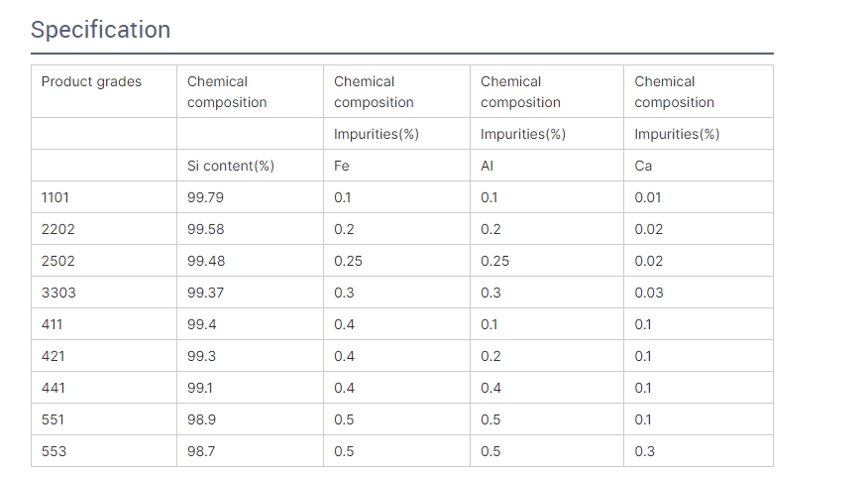Select product grade 1101 cell
Image resolution: width=868 pixels, height=477 pixels.
pyautogui.click(x=55, y=197)
